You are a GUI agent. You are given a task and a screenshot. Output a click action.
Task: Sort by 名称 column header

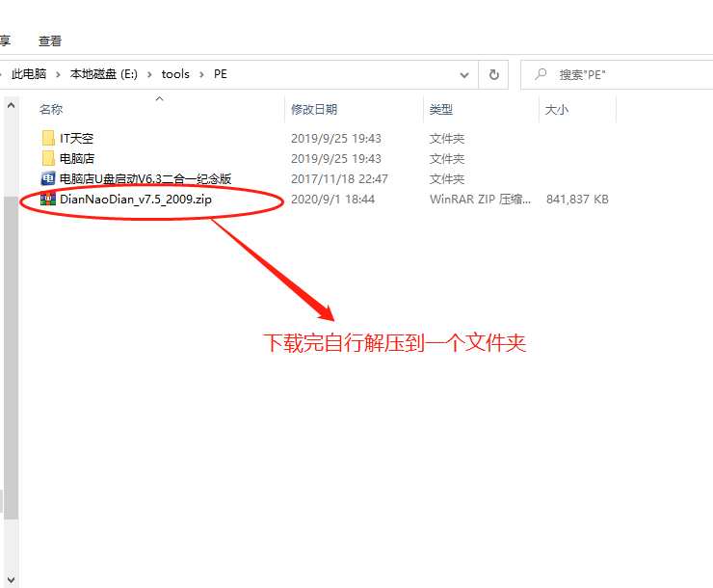tap(51, 110)
